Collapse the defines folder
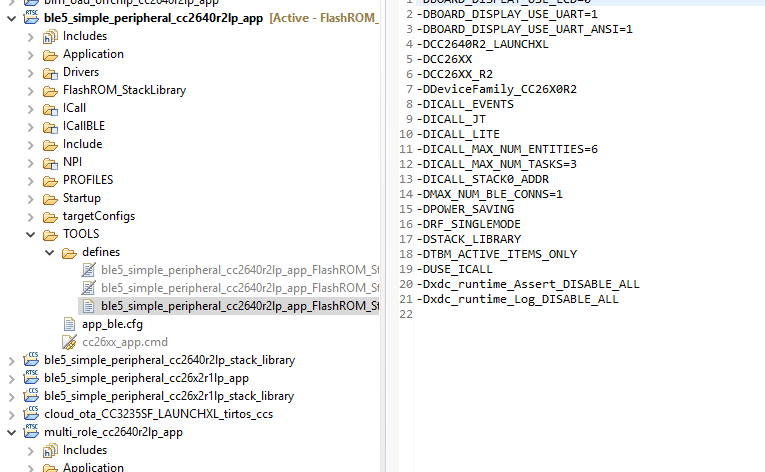 tap(49, 253)
